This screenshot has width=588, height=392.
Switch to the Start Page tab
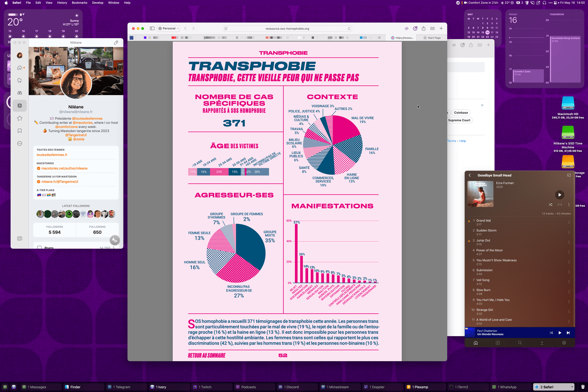(x=432, y=38)
